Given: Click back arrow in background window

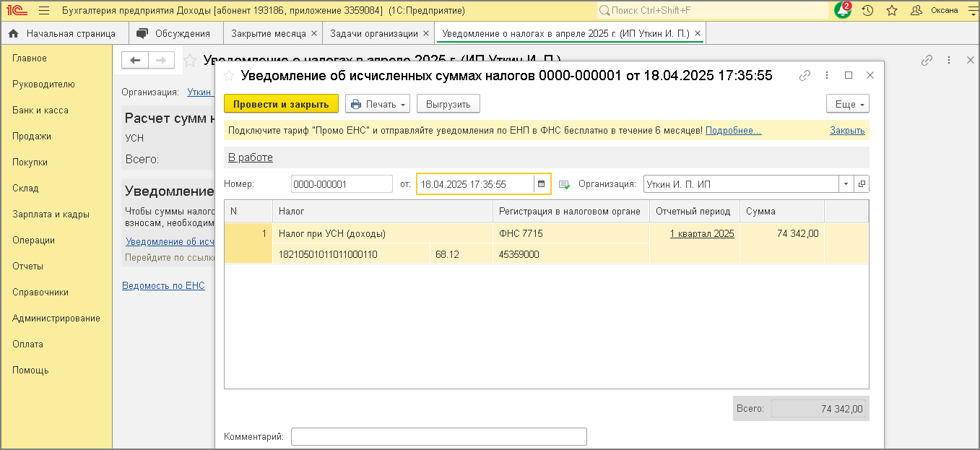Looking at the screenshot, I should (135, 61).
